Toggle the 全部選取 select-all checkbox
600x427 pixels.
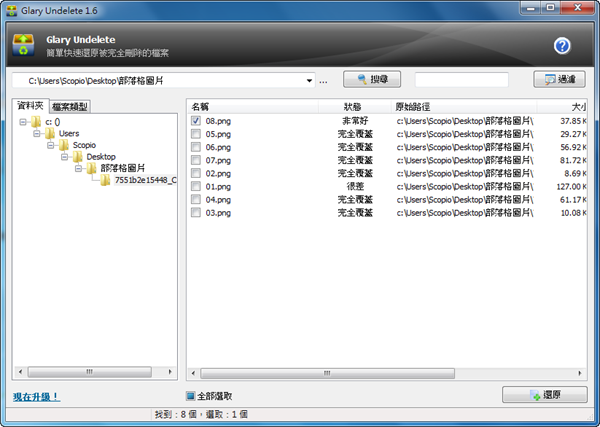[190, 396]
